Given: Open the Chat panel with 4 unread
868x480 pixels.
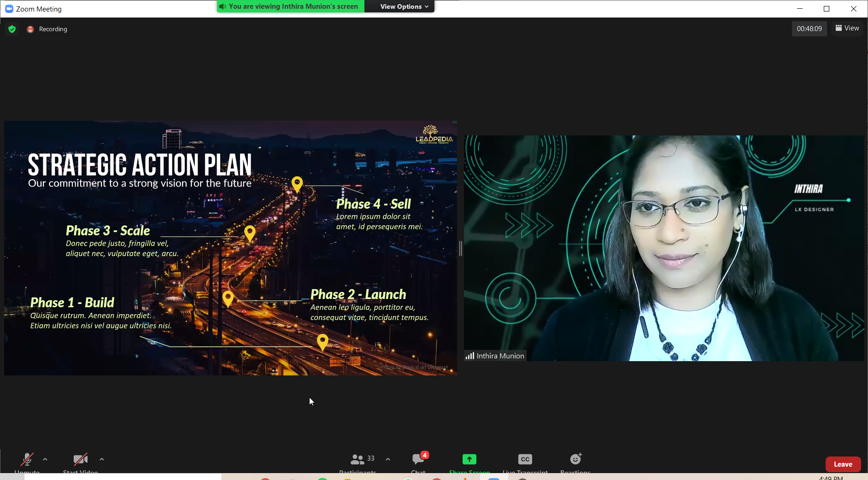Looking at the screenshot, I should [x=418, y=459].
